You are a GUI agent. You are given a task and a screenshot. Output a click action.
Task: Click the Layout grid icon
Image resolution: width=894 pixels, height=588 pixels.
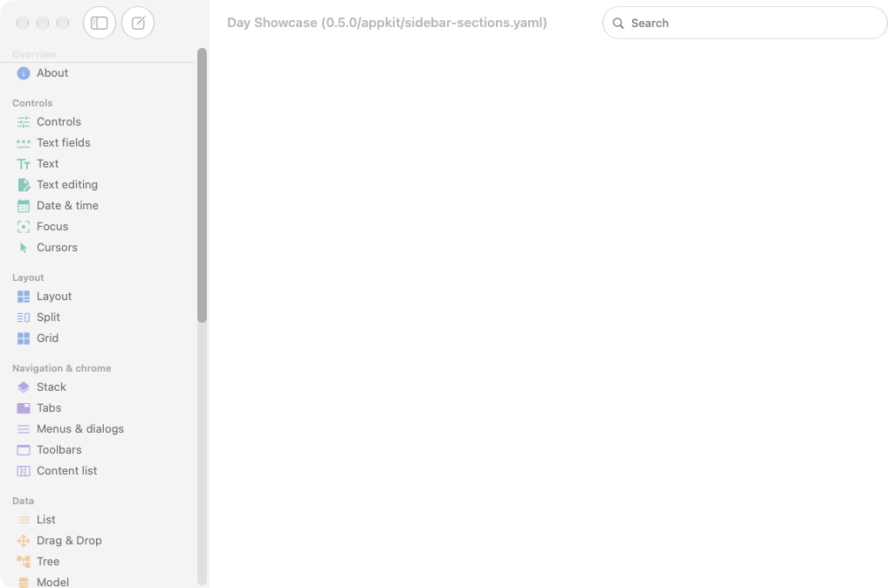point(24,297)
